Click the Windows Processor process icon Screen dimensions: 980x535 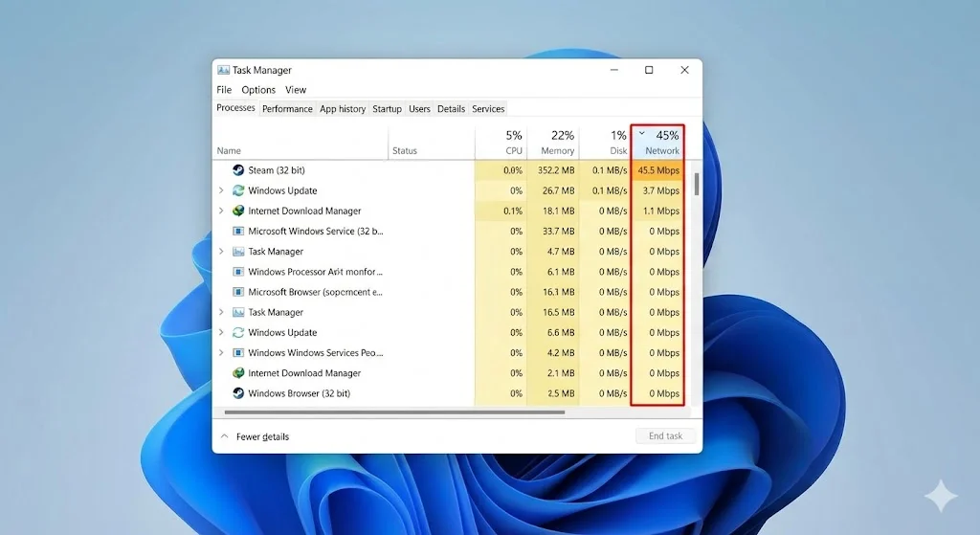tap(238, 272)
